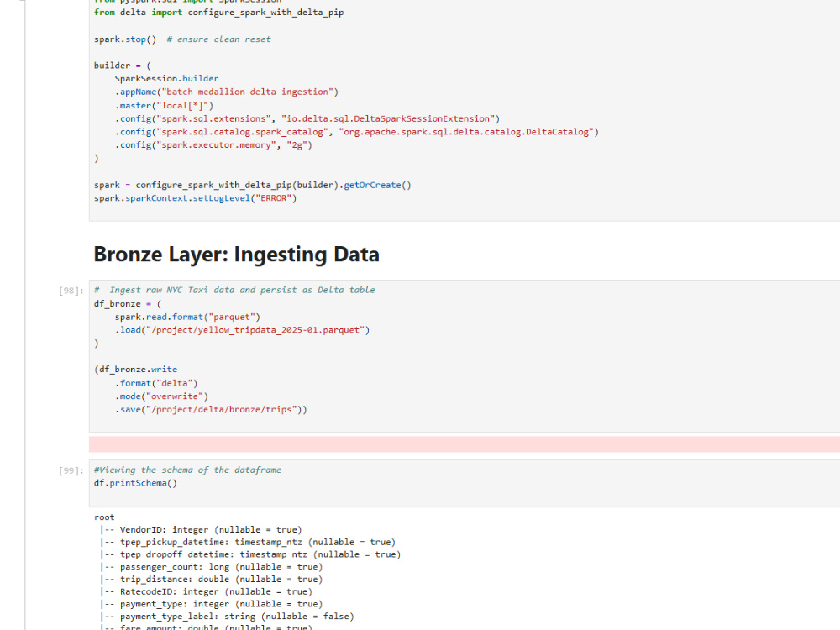Click the pink error output bar
This screenshot has width=840, height=630.
[464, 444]
